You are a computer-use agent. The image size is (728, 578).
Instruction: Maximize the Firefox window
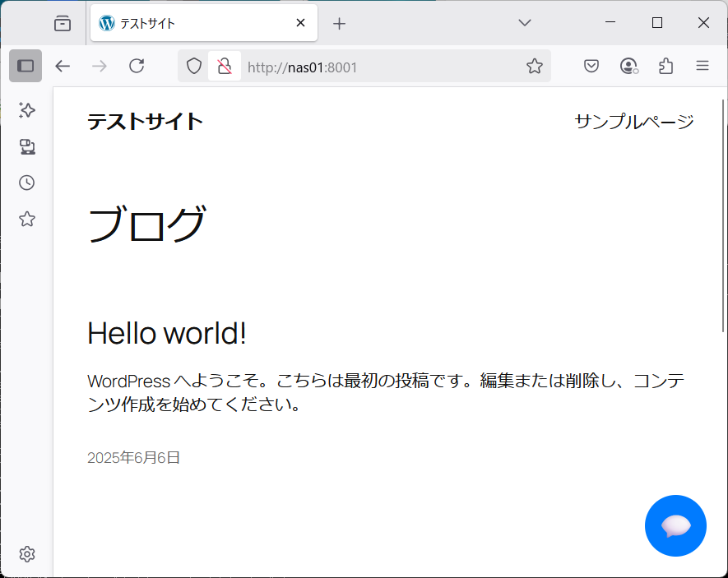point(657,22)
